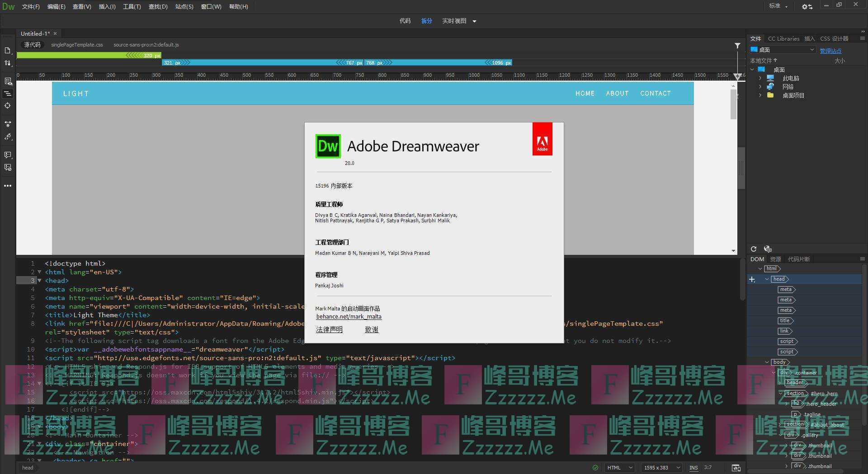Collapse panels with the double-arrow icon
This screenshot has height=474, width=868.
[863, 31]
